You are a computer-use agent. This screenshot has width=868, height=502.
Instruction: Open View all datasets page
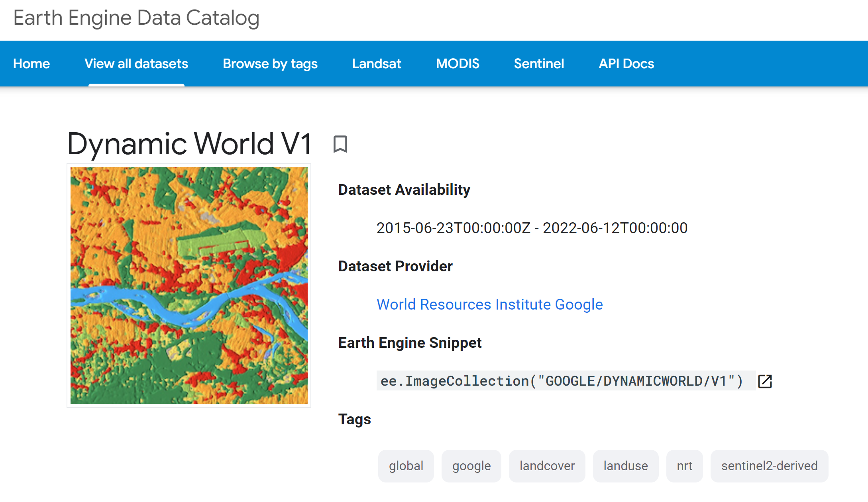click(x=136, y=63)
